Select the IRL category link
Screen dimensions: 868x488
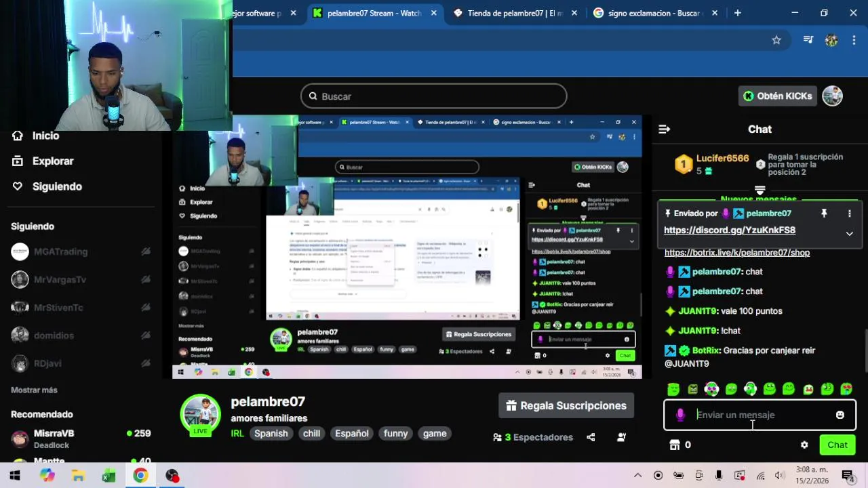coord(237,434)
